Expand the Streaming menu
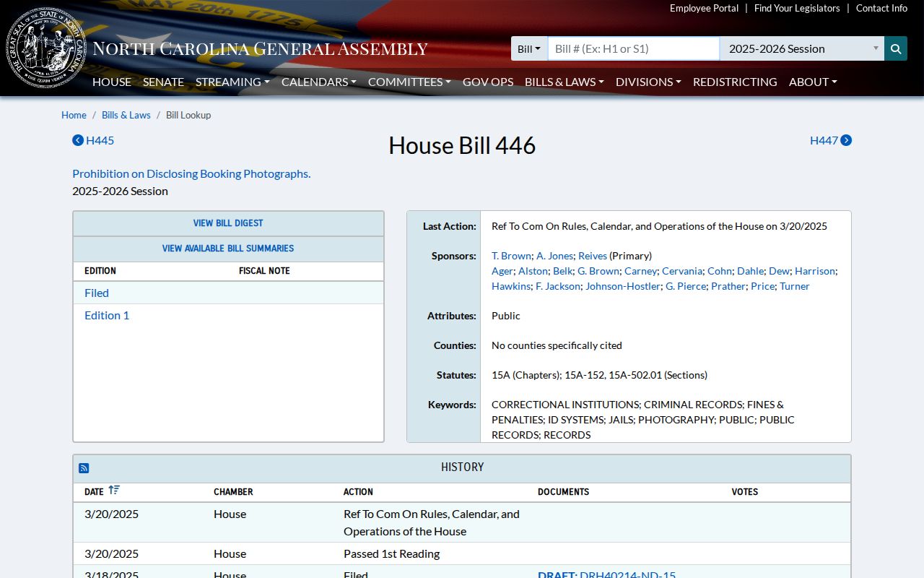Viewport: 924px width, 578px height. click(232, 82)
